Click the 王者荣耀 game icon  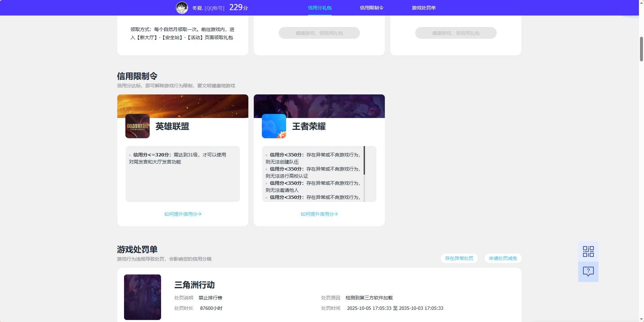point(274,126)
